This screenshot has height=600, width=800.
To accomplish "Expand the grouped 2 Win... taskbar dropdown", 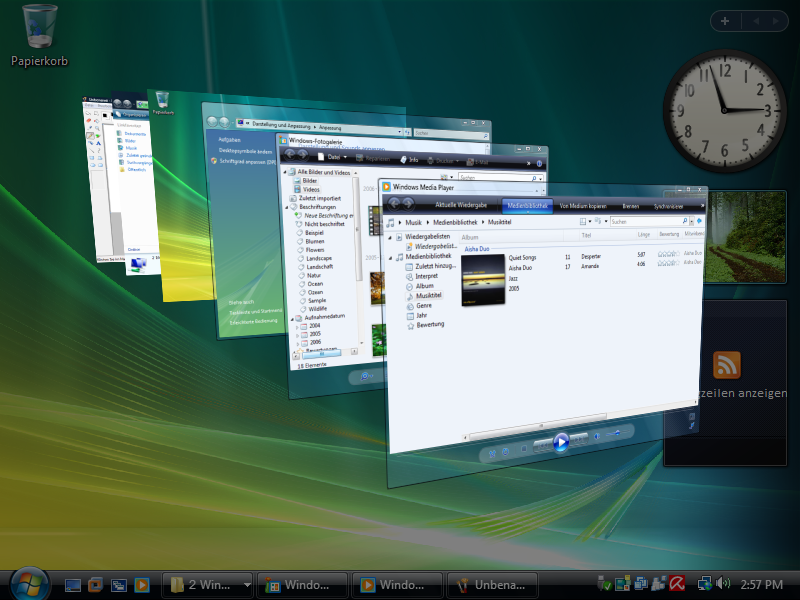I will (246, 584).
